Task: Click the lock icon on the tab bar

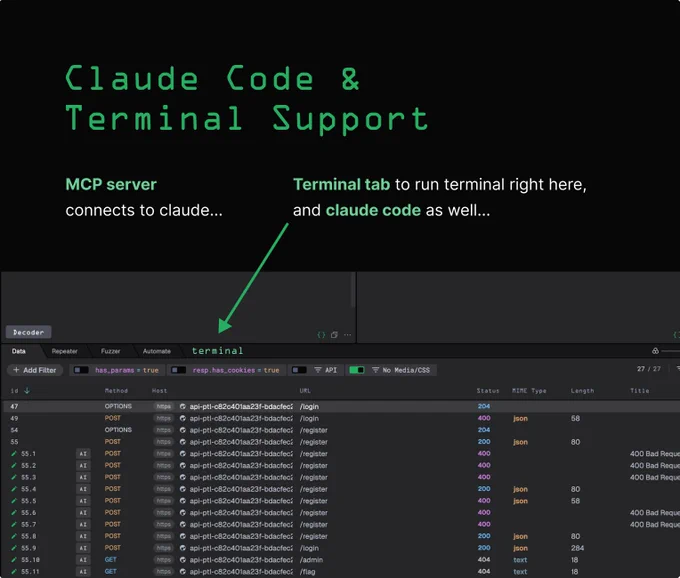Action: coord(655,350)
